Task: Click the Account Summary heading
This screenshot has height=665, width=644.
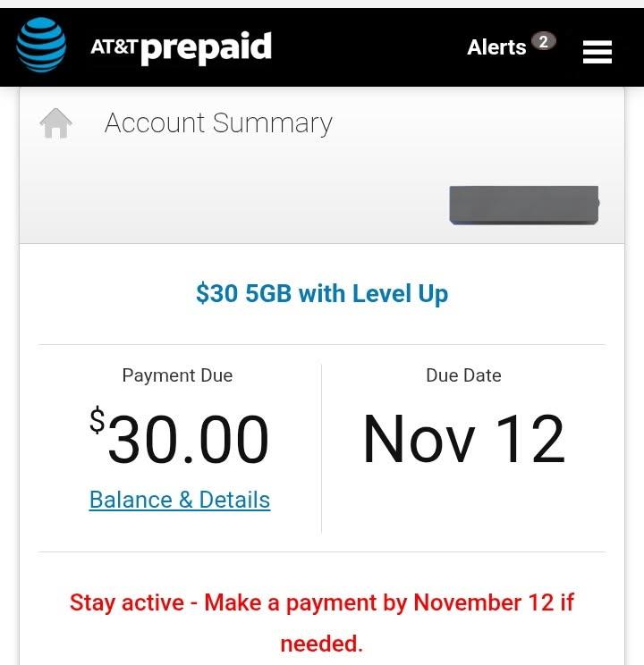Action: pyautogui.click(x=218, y=123)
